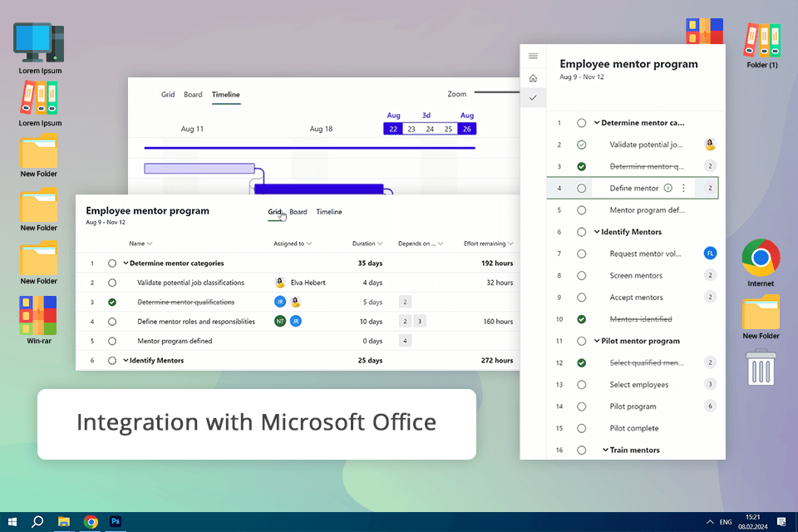Select Timeline tab in the back timeline window
798x532 pixels.
click(x=225, y=94)
